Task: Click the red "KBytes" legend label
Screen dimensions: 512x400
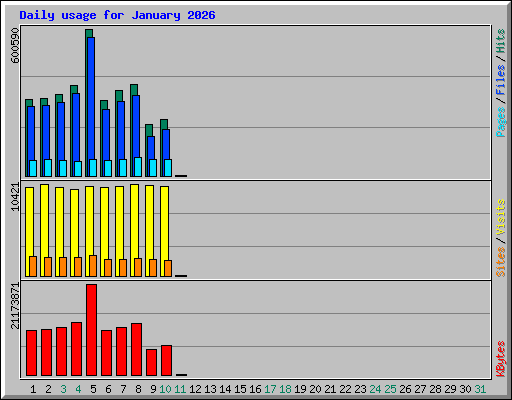Action: point(501,359)
